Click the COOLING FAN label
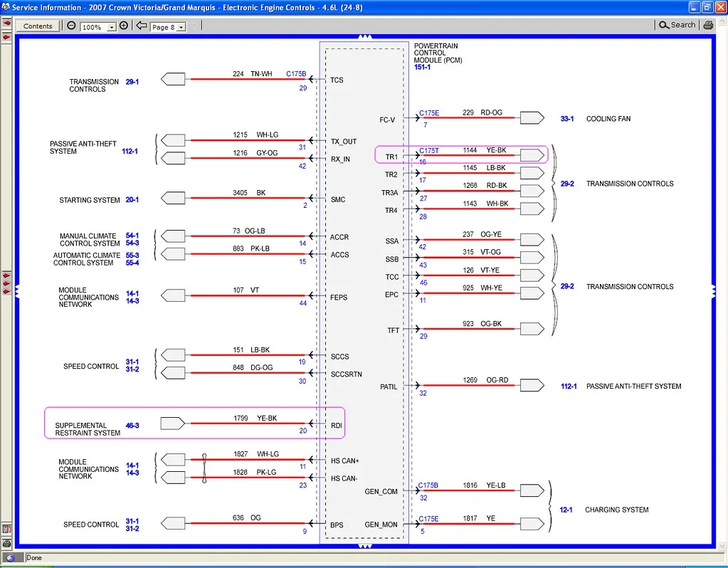Image resolution: width=728 pixels, height=568 pixels. (608, 119)
